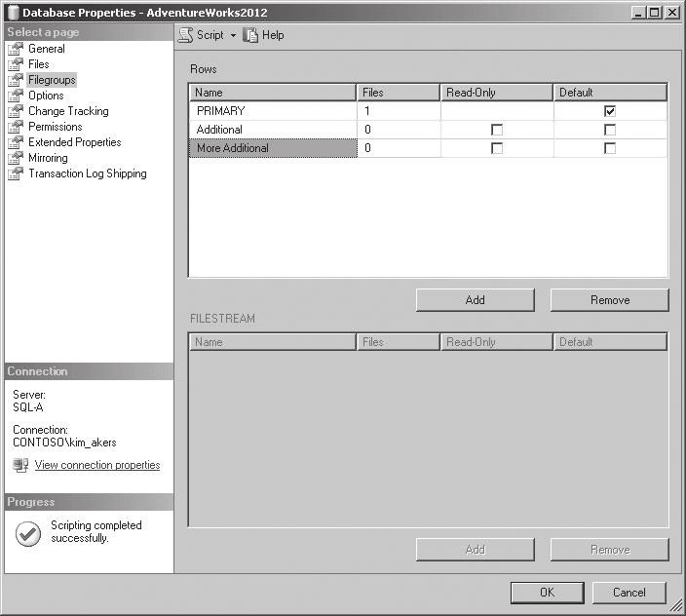Click the General page icon

[16, 49]
